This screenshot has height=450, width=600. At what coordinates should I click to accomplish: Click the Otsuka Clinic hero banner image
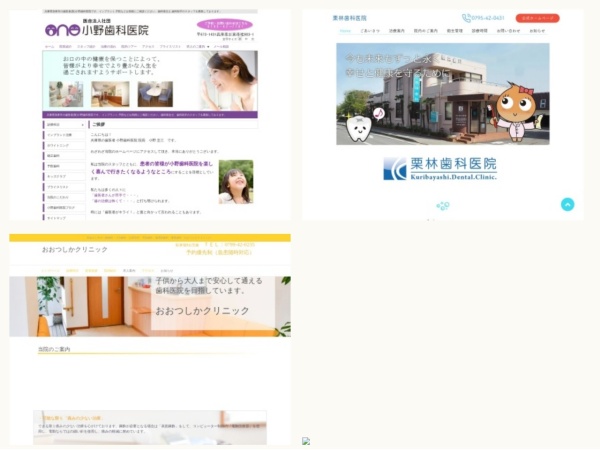tap(150, 307)
